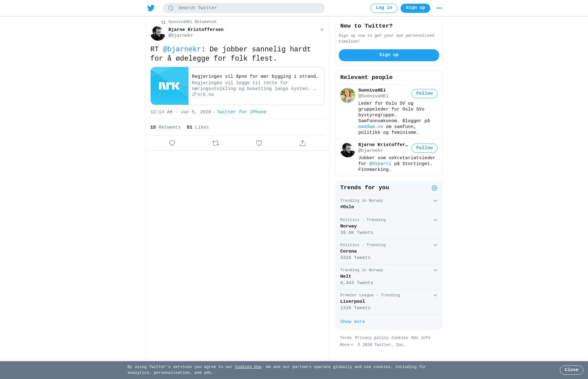Image resolution: width=588 pixels, height=379 pixels.
Task: Focus the Search Twitter field
Action: pos(244,8)
